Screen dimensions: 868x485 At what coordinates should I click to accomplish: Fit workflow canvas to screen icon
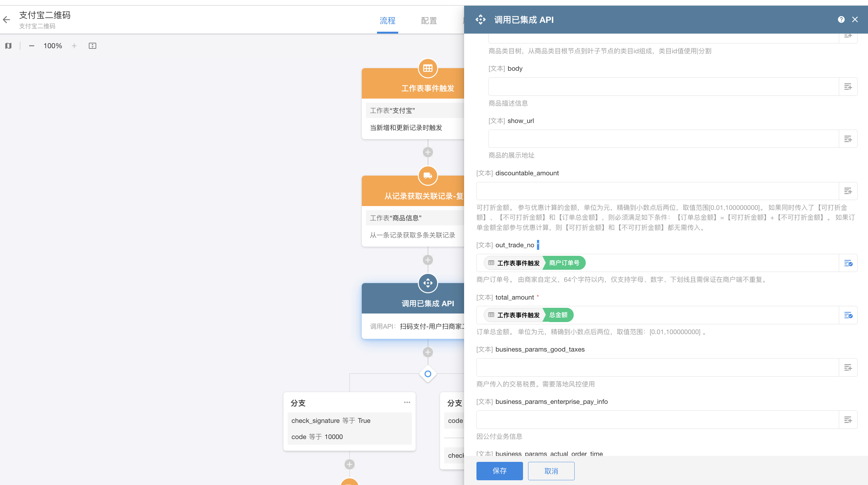(x=92, y=46)
